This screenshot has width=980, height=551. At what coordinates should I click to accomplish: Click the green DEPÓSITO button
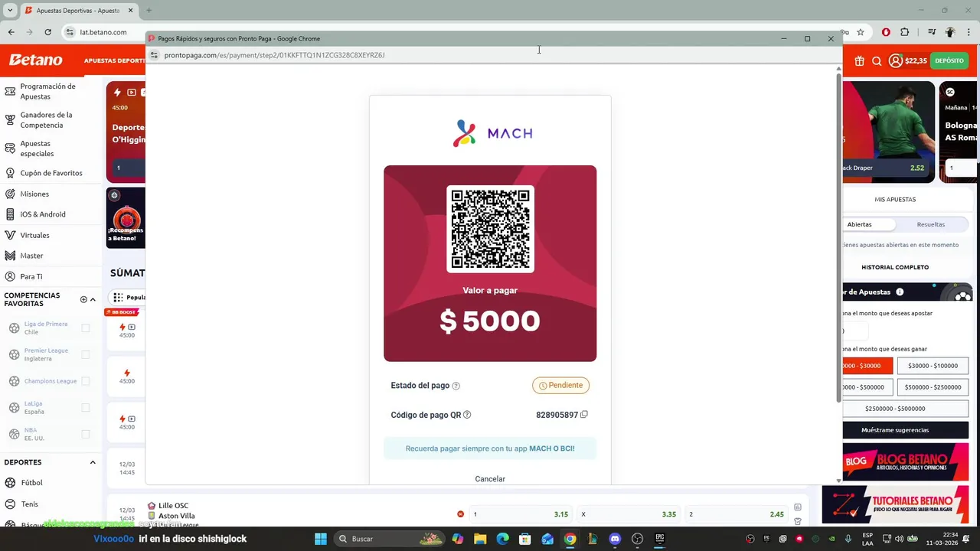click(949, 60)
